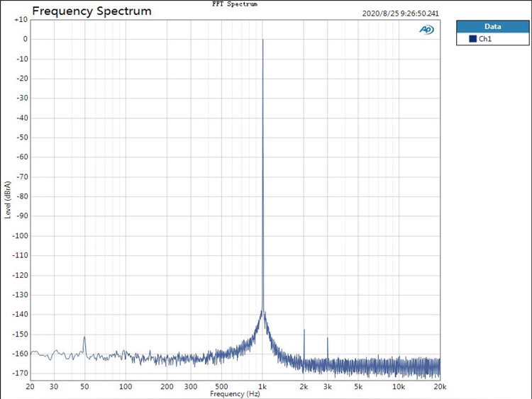
Task: Click the Ch1 legend label
Action: 485,39
